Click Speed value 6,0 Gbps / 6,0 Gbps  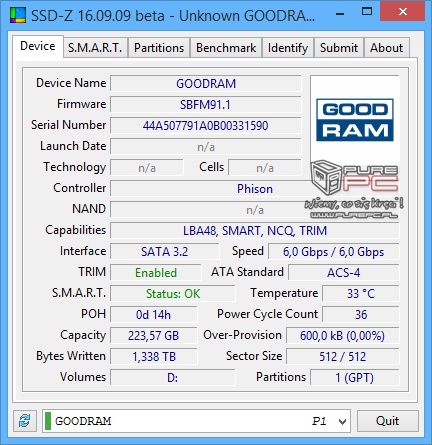pyautogui.click(x=334, y=252)
